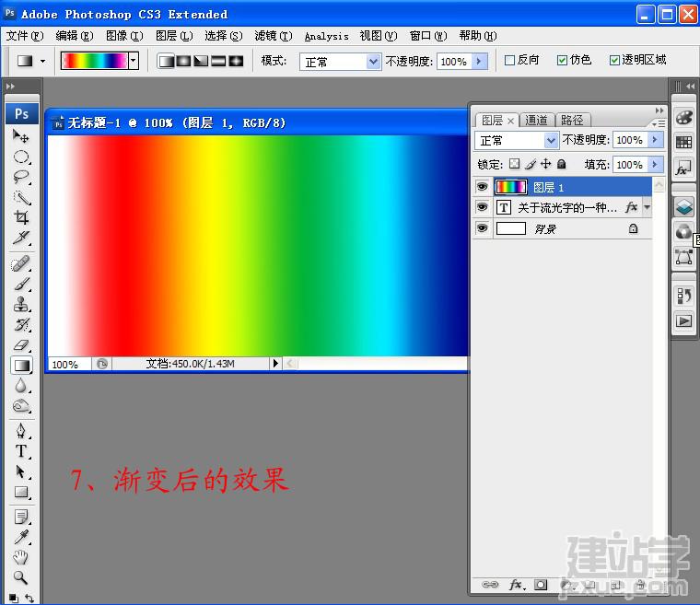Open the Actions palette dock icon

coord(684,320)
